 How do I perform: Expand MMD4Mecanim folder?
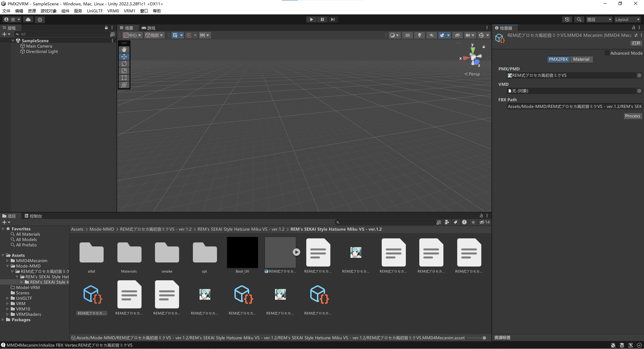[8, 261]
